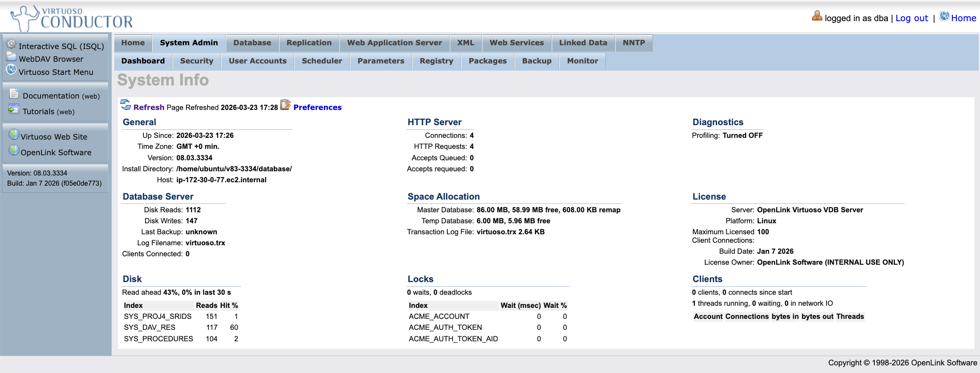Image resolution: width=980 pixels, height=373 pixels.
Task: Click the Documentation page icon
Action: 14,94
